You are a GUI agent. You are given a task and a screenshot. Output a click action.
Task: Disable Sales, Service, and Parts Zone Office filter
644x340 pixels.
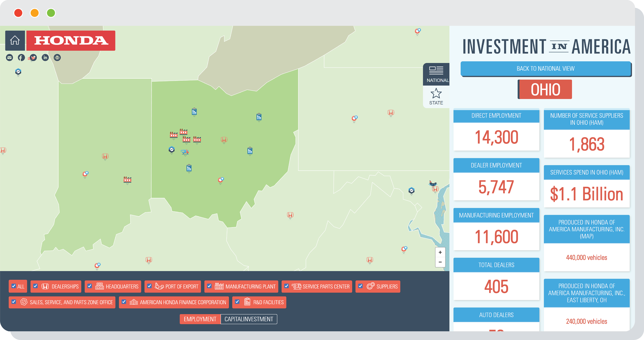[14, 302]
